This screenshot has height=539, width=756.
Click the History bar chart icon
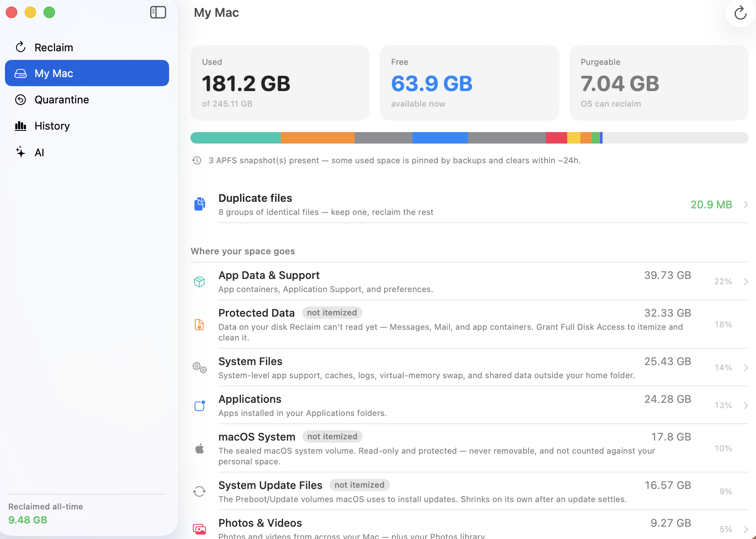click(21, 126)
